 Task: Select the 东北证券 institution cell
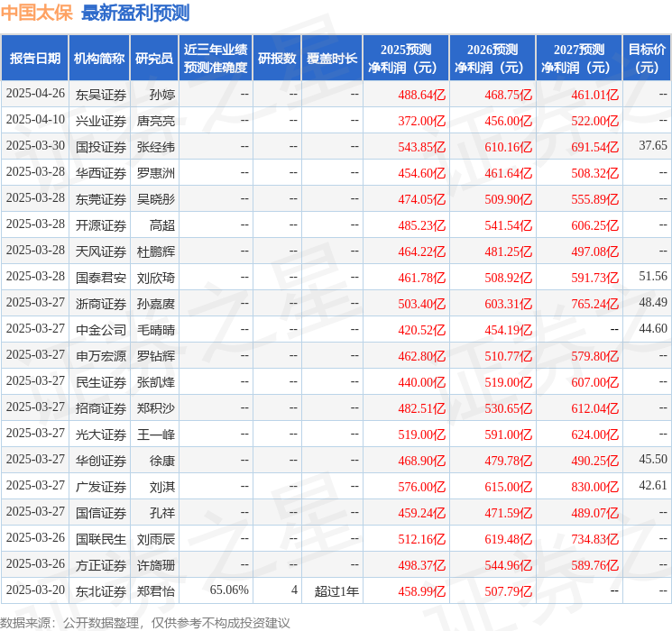[x=101, y=591]
